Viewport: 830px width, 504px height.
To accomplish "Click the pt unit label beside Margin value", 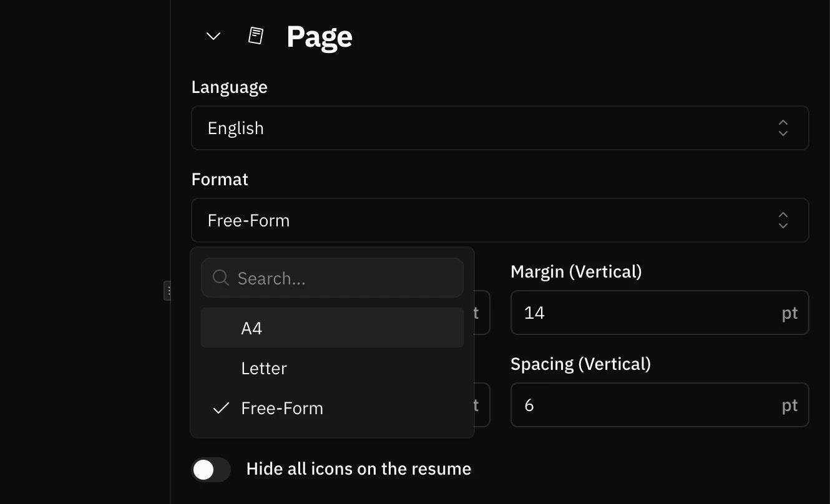I will tap(789, 313).
